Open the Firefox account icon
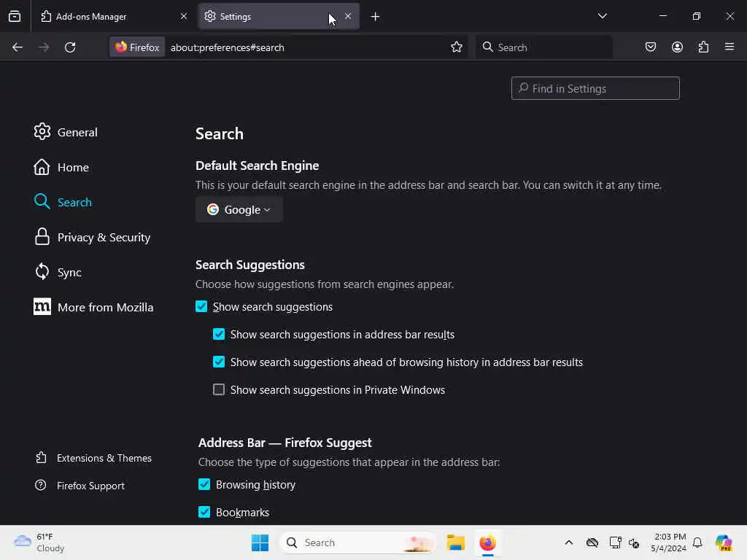The height and width of the screenshot is (560, 747). click(677, 47)
